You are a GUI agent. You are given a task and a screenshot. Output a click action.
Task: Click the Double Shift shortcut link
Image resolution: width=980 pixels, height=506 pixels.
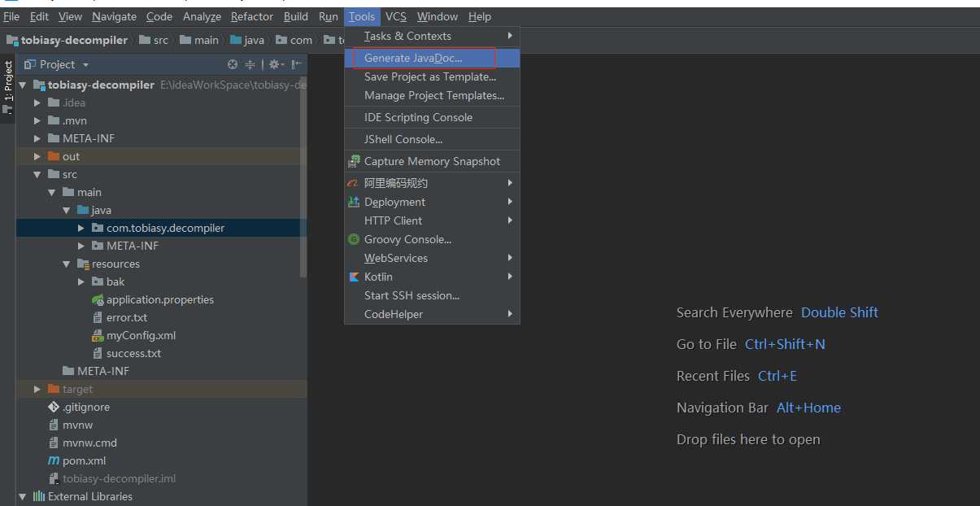(839, 312)
